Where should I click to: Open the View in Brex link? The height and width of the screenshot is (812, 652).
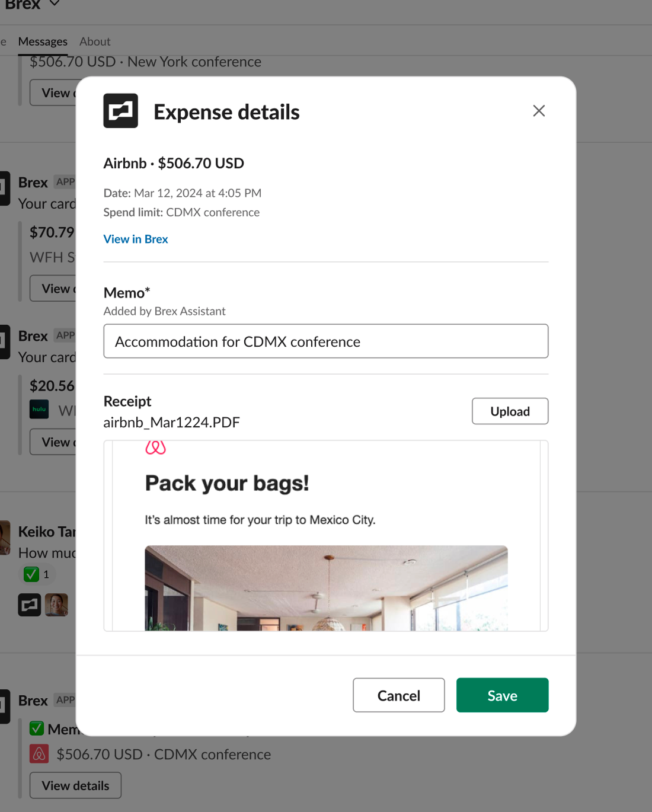(x=136, y=239)
